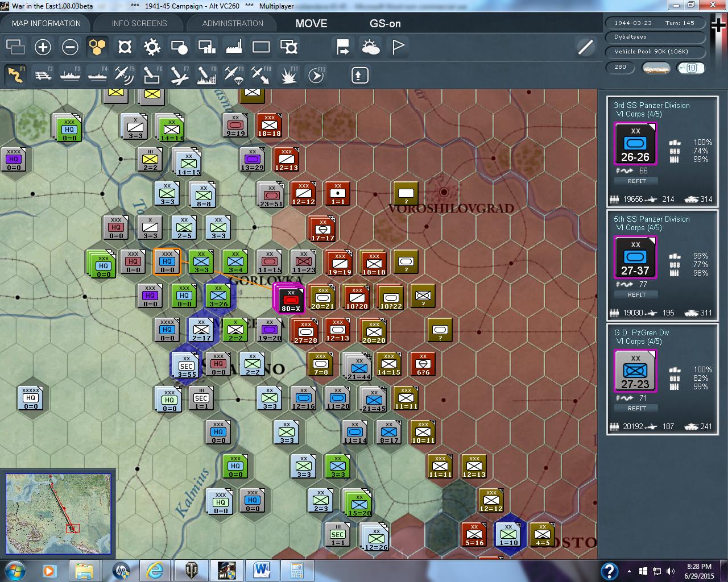Open Internet Explorer from taskbar

(x=155, y=570)
